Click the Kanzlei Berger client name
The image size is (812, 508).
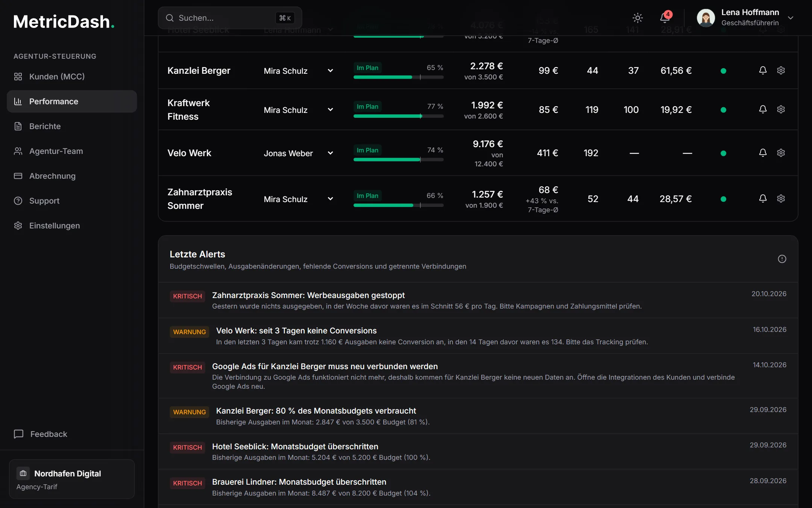pos(198,71)
